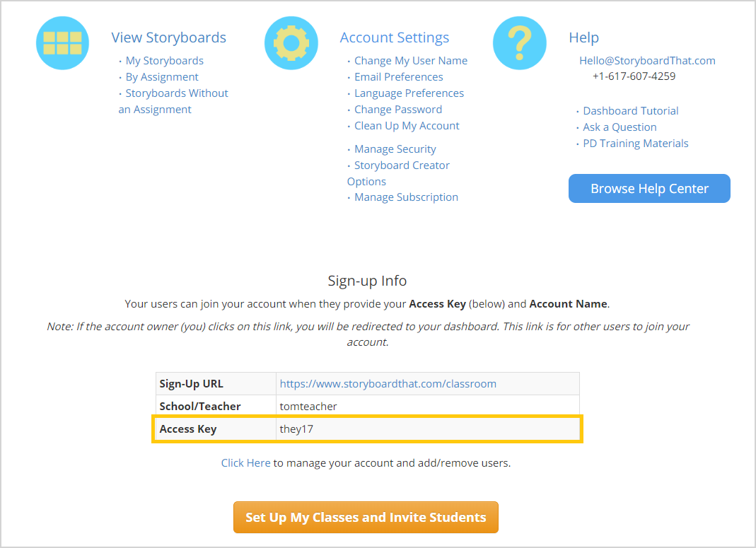Open Manage Security settings
This screenshot has width=756, height=548.
(x=395, y=149)
